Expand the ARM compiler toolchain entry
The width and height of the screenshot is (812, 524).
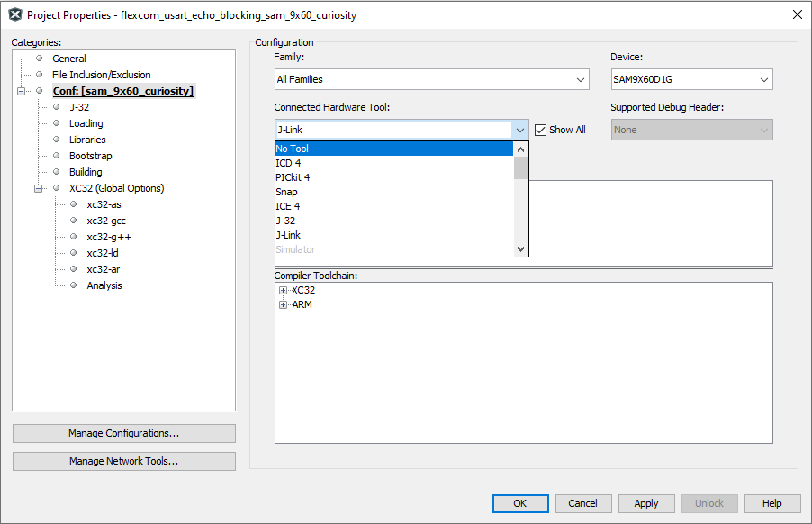pyautogui.click(x=284, y=305)
